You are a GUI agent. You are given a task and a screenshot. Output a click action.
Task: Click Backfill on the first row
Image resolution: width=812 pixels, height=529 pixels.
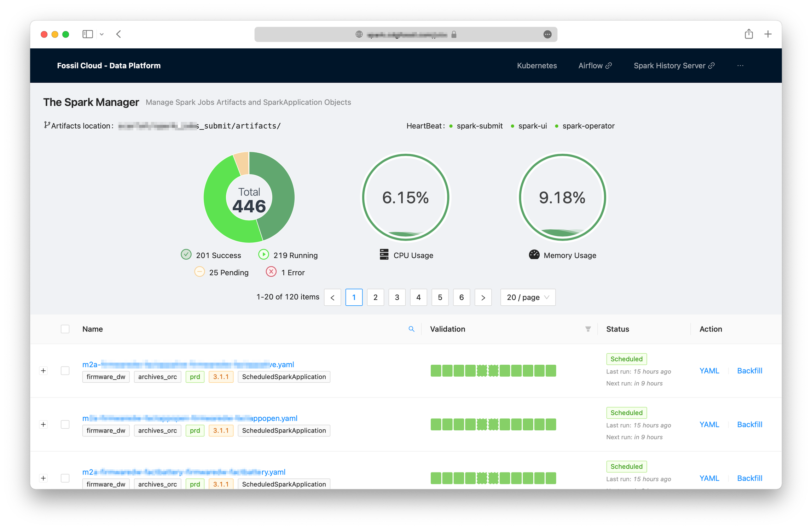pyautogui.click(x=749, y=370)
